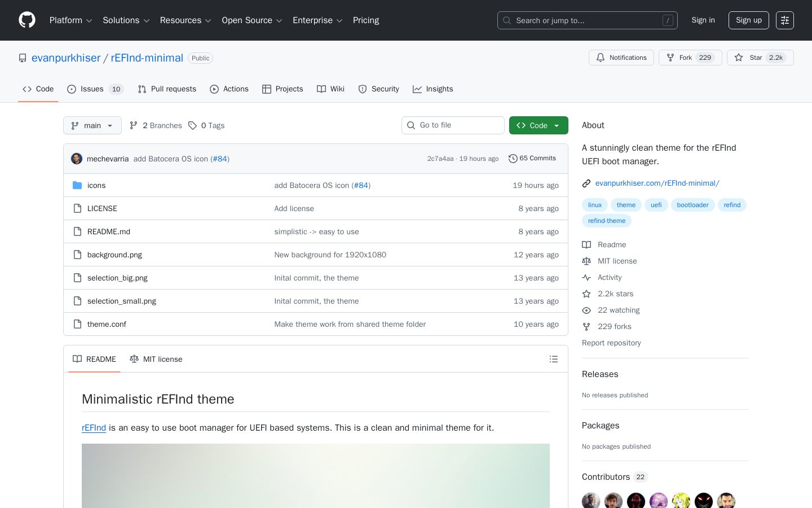The image size is (812, 508).
Task: Click the Report repository link
Action: tap(611, 343)
